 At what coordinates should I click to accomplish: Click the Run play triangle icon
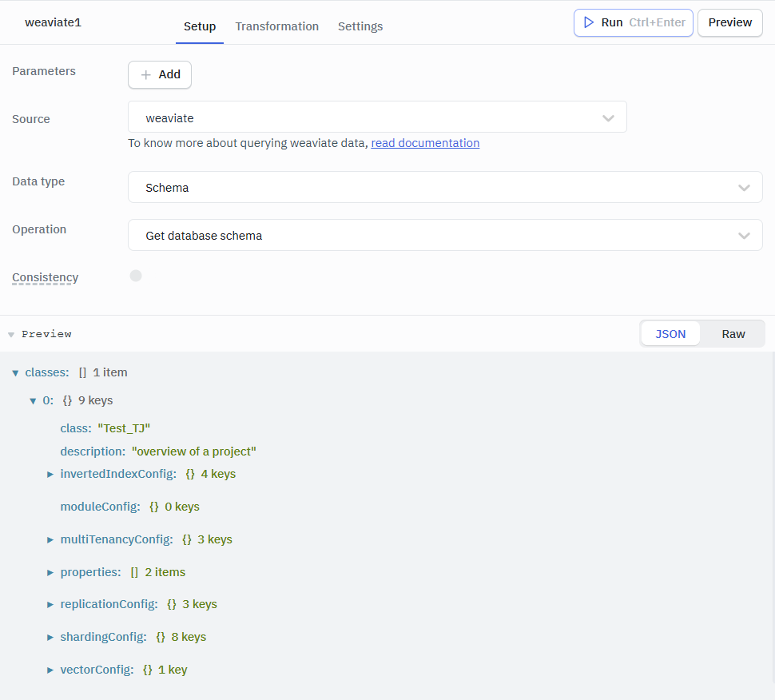(588, 22)
